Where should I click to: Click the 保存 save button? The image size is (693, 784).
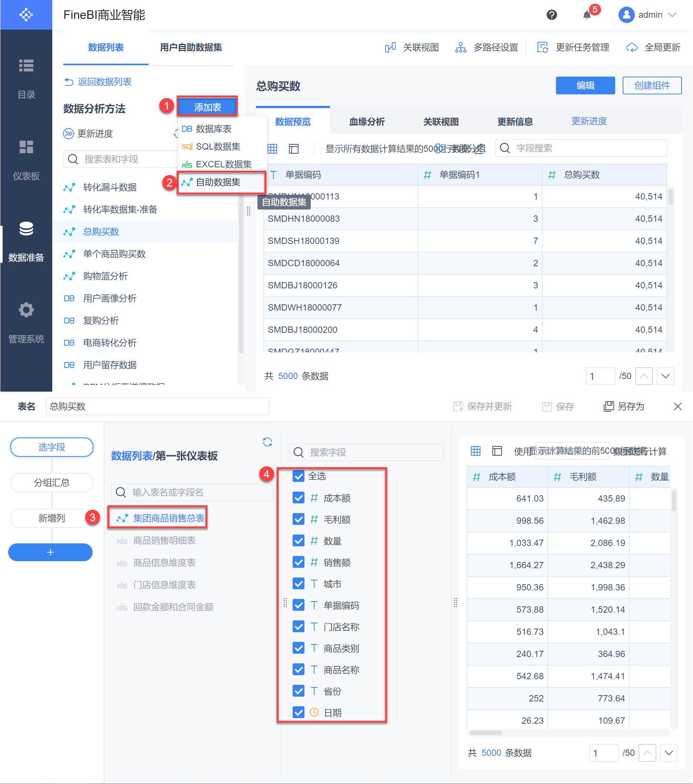(x=558, y=406)
